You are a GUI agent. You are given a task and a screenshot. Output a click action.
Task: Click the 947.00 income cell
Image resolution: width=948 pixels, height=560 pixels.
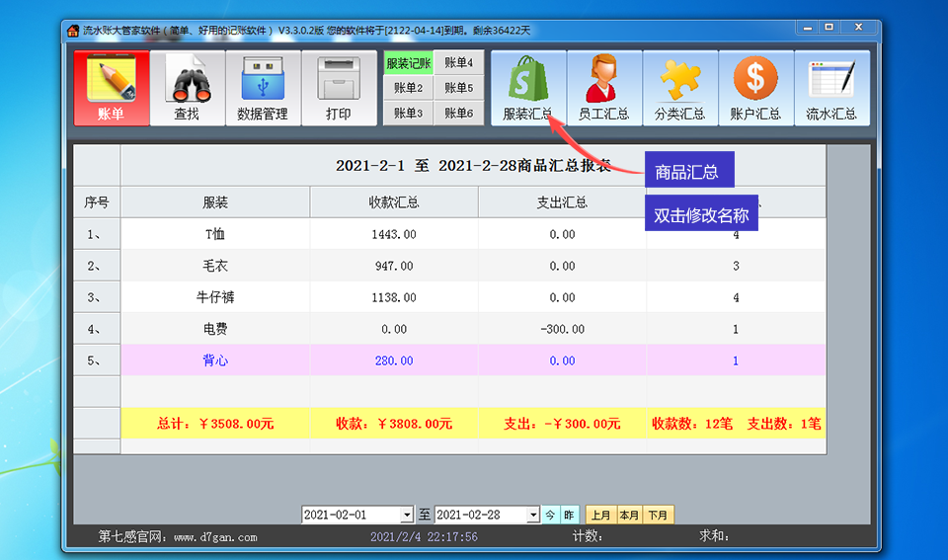click(394, 266)
